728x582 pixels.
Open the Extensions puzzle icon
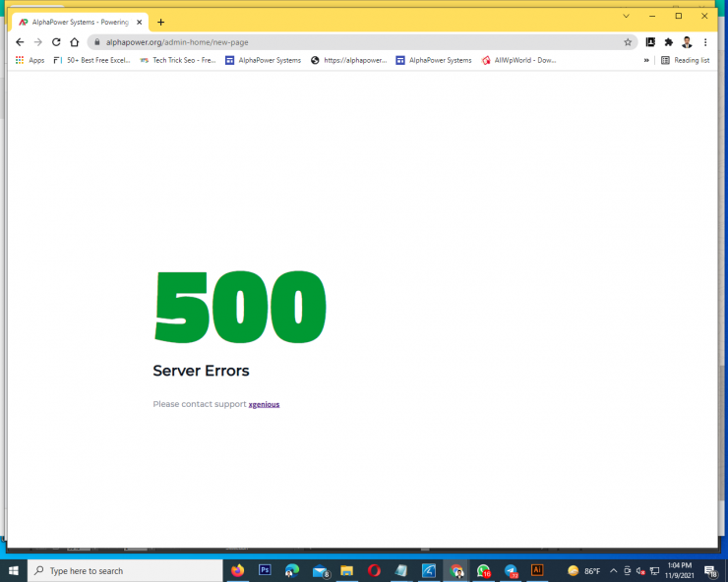669,42
